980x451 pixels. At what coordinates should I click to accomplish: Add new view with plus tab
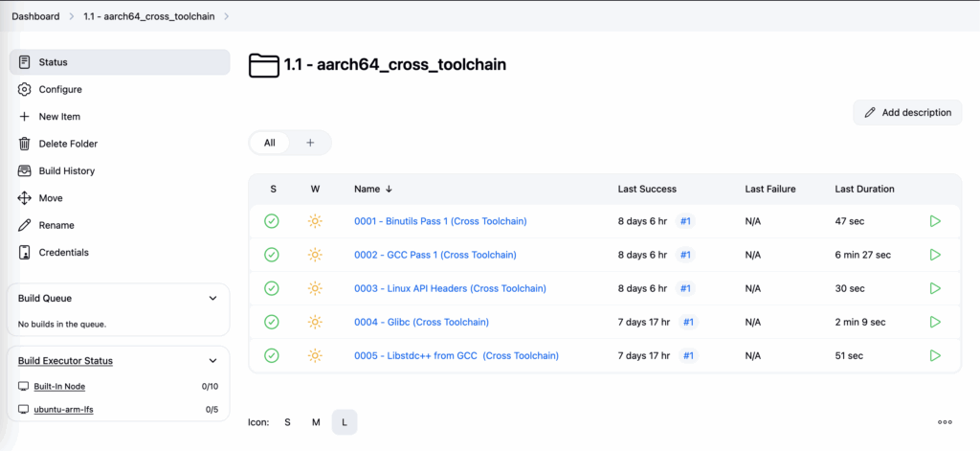pos(310,143)
